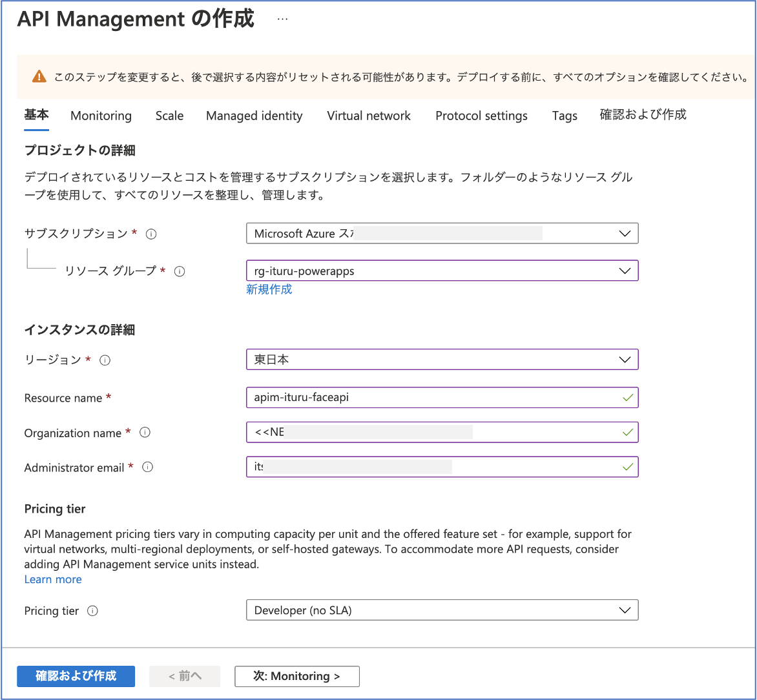Switch to the Monitoring tab
This screenshot has width=757, height=700.
[x=101, y=116]
